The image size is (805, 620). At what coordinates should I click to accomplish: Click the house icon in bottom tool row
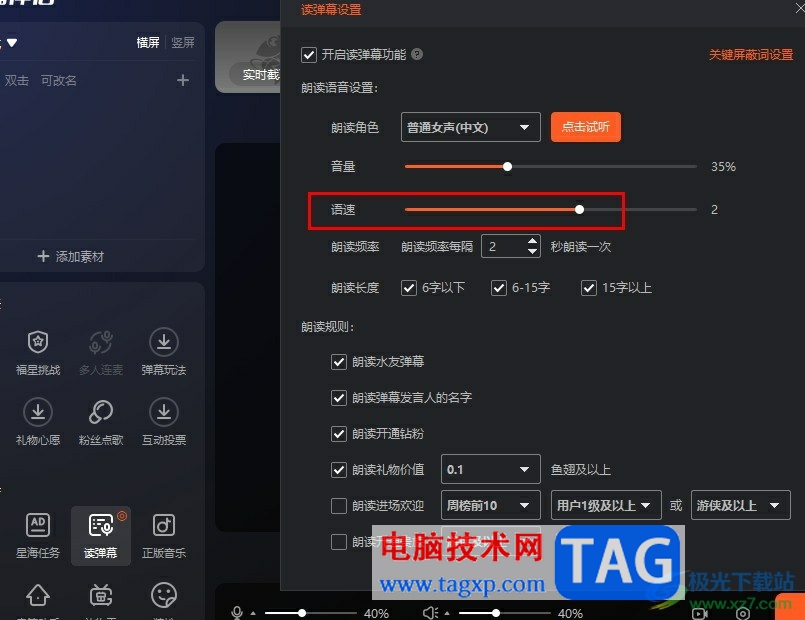[x=38, y=595]
